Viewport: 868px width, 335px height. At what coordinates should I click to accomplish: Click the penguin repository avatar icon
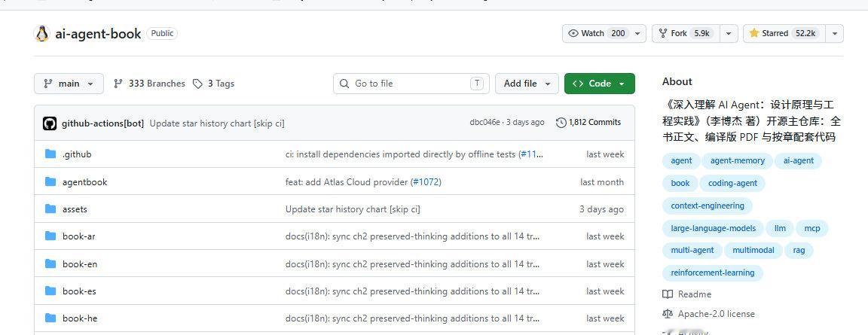(x=41, y=34)
